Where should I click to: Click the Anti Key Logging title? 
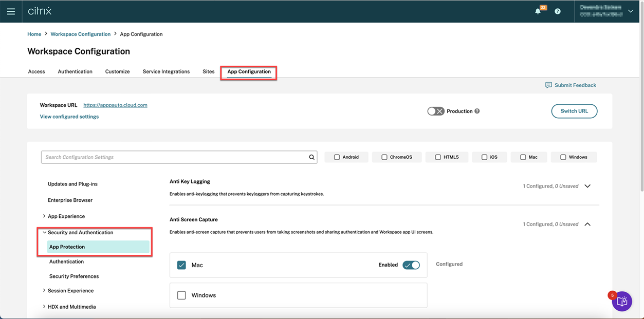coord(190,181)
